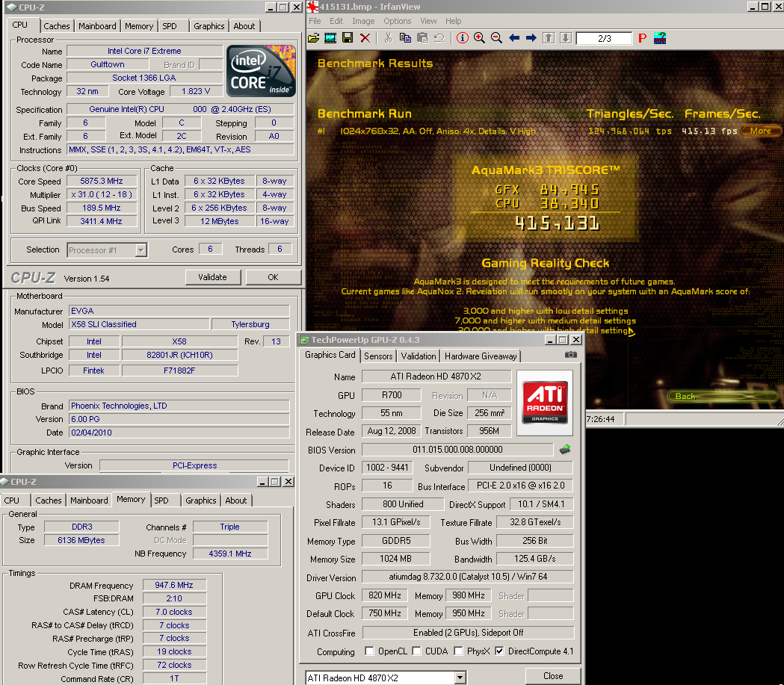This screenshot has width=784, height=685.
Task: Enable the CUDA checkbox
Action: coord(416,651)
